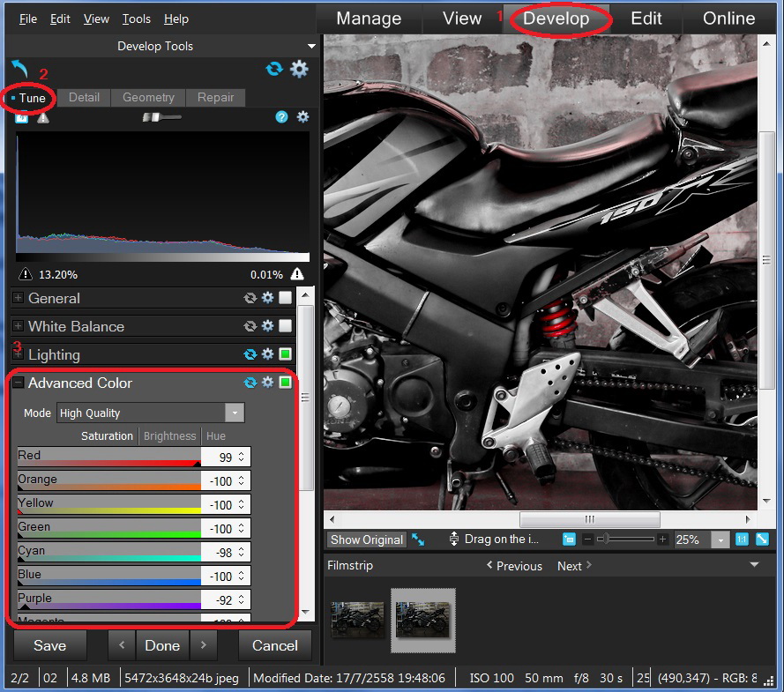Open the Tools menu
This screenshot has width=784, height=692.
coord(136,19)
